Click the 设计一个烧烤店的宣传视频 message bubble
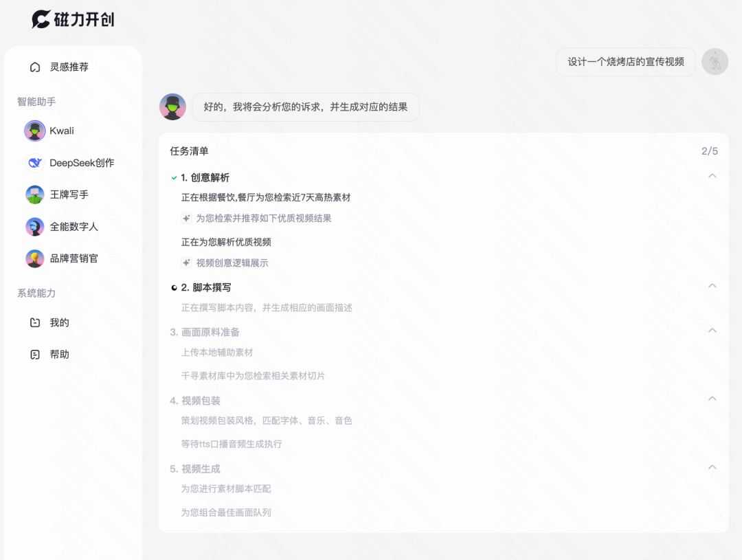This screenshot has height=560, width=742. click(625, 62)
